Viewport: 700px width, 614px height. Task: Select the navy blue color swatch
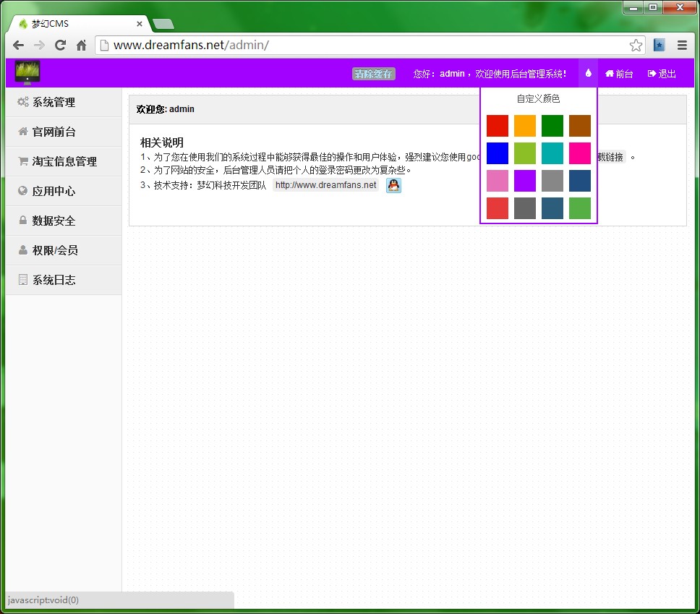580,181
